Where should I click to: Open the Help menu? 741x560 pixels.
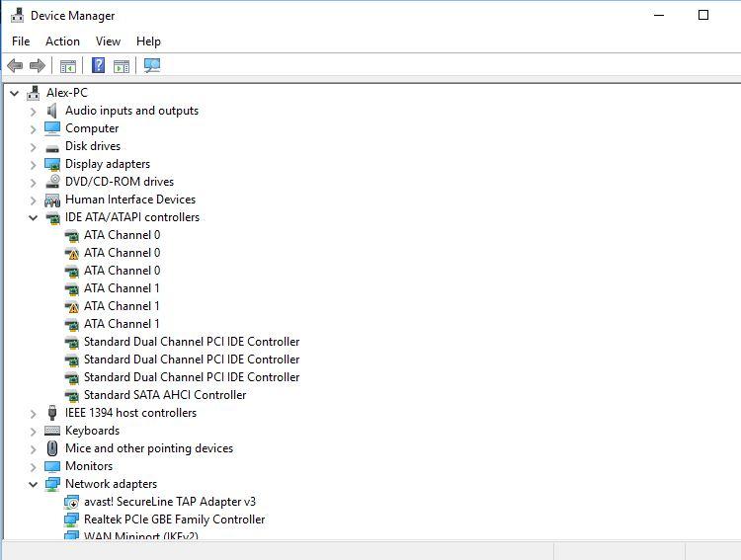point(148,41)
